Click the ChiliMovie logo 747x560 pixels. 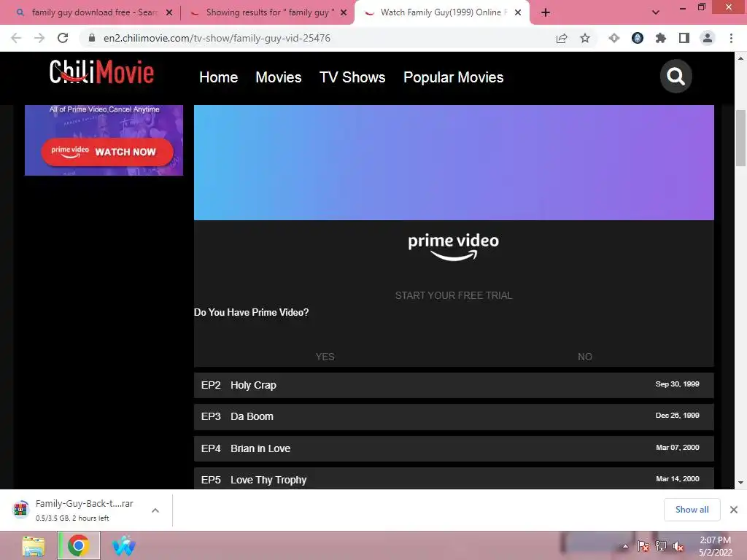(x=101, y=72)
